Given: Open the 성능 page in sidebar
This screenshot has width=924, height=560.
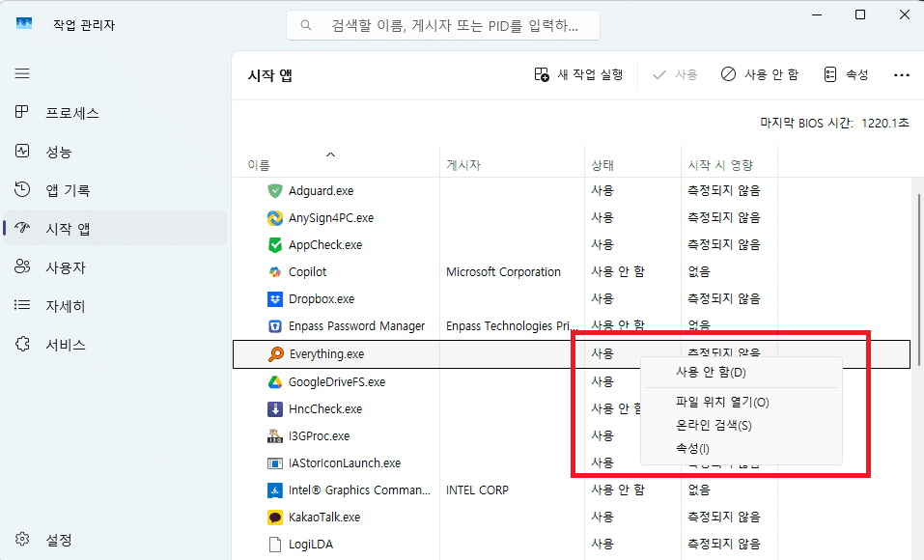Looking at the screenshot, I should tap(115, 152).
